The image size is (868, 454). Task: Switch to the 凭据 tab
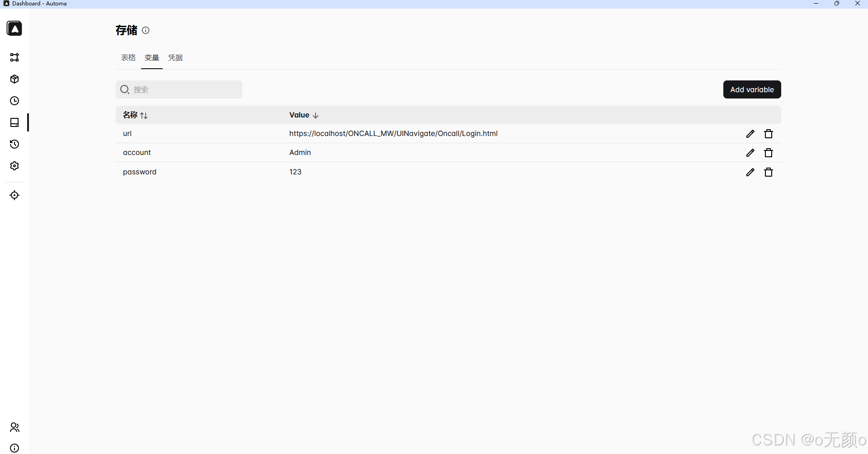pos(175,58)
